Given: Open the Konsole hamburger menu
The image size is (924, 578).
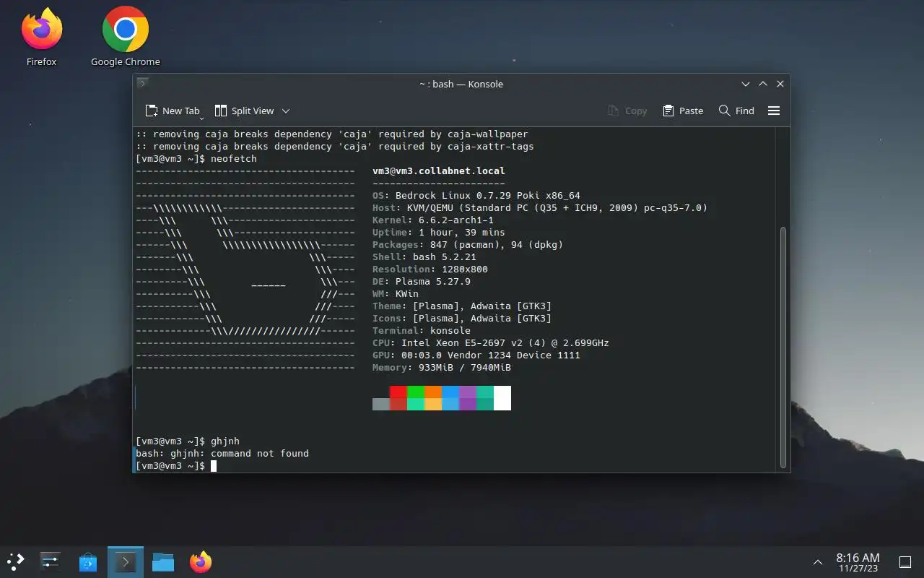Looking at the screenshot, I should 774,111.
